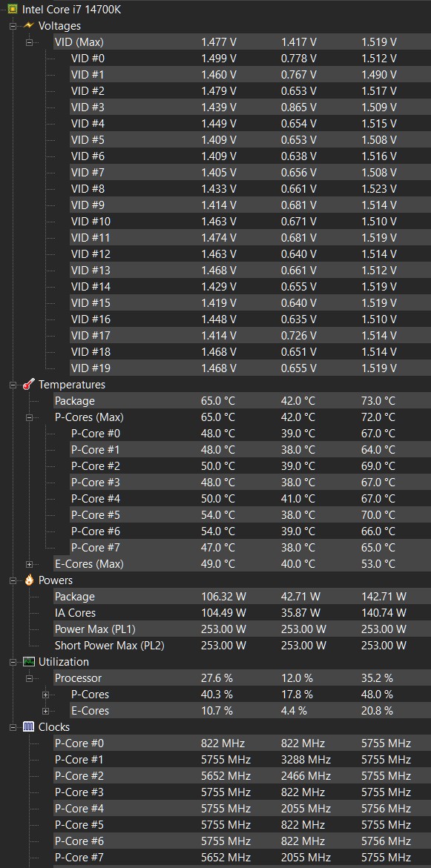This screenshot has width=431, height=868.
Task: Select the Utilization label
Action: click(63, 661)
